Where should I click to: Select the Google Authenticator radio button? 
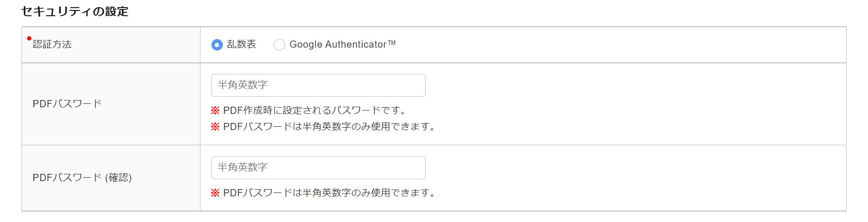(x=279, y=45)
